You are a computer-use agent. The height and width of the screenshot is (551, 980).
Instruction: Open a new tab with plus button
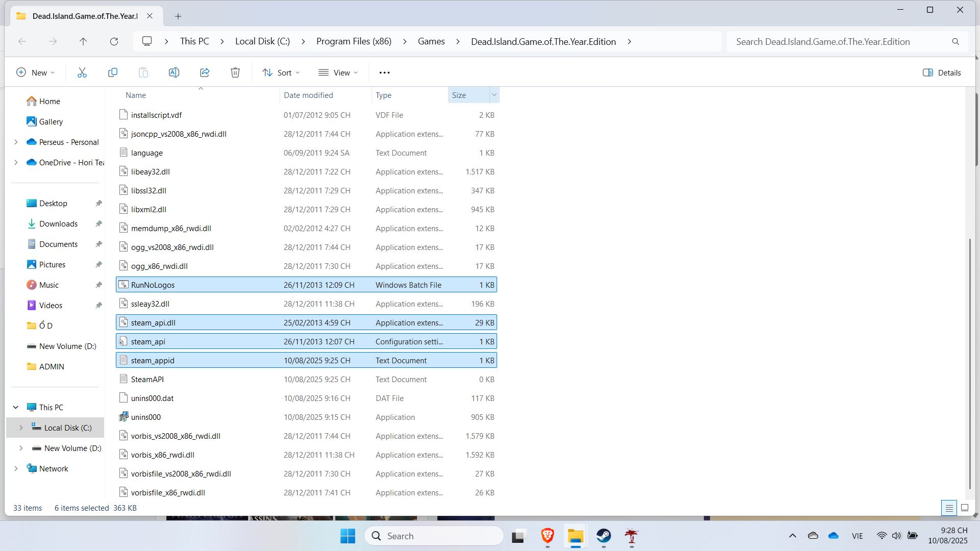point(178,16)
